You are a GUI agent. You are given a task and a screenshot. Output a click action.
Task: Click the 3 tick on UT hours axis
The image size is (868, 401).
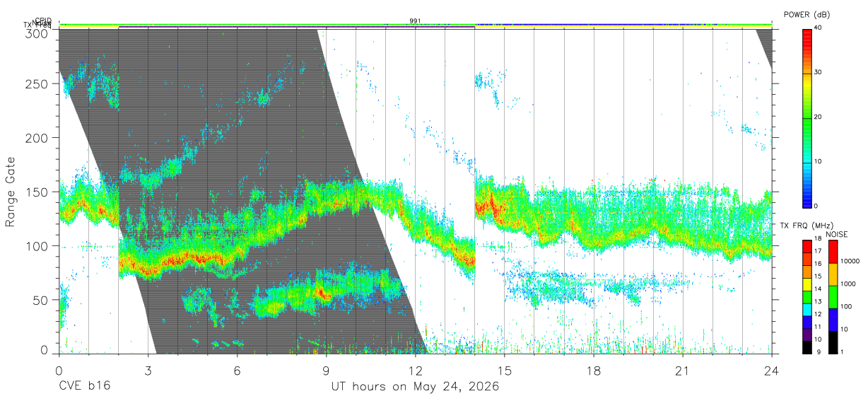pyautogui.click(x=148, y=370)
